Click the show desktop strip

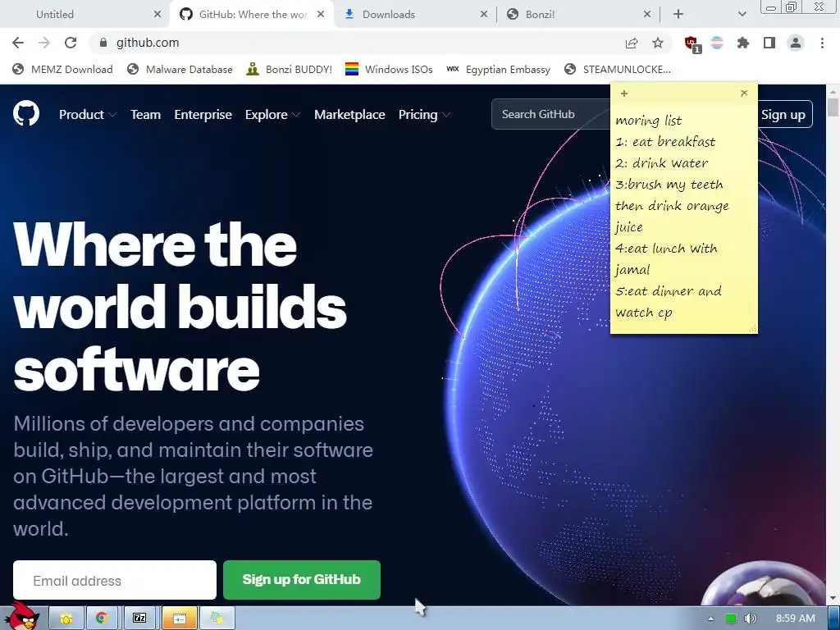(834, 619)
